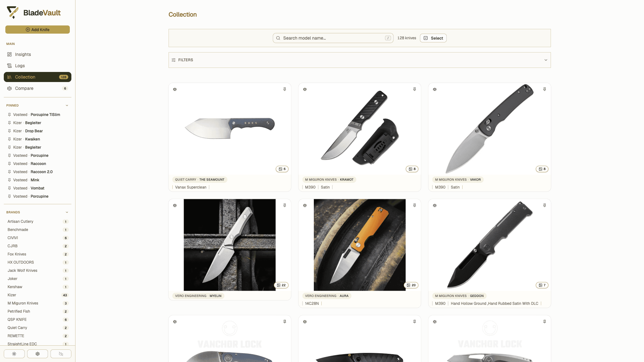
Task: Filter by Jack Wolf Knives brand
Action: 37,271
